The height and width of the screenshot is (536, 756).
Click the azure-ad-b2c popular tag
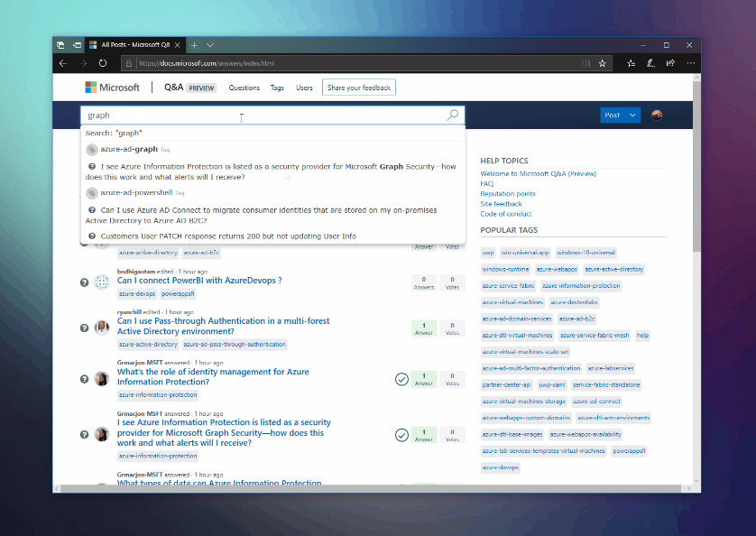(x=576, y=319)
